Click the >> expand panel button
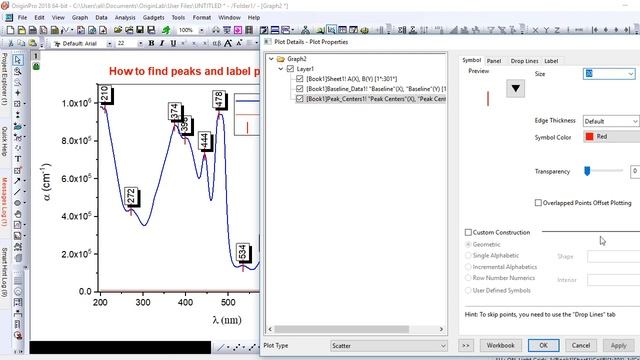640x360 pixels. (x=466, y=345)
